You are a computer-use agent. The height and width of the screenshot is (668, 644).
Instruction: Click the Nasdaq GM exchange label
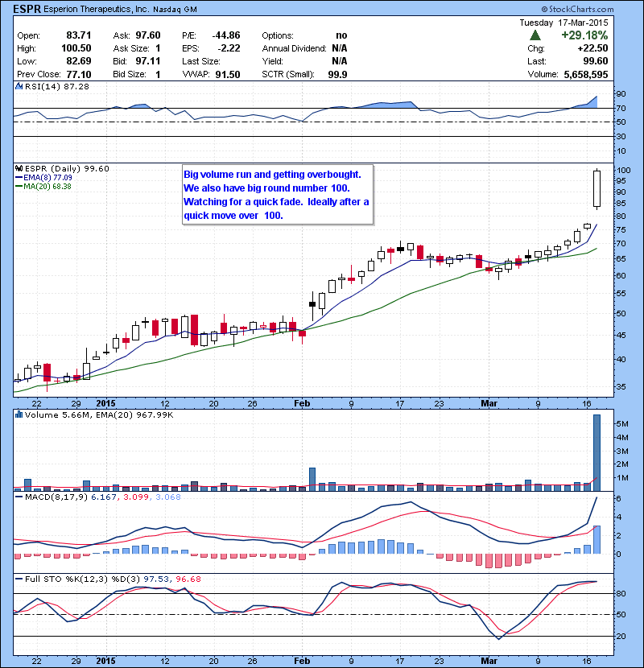click(175, 10)
